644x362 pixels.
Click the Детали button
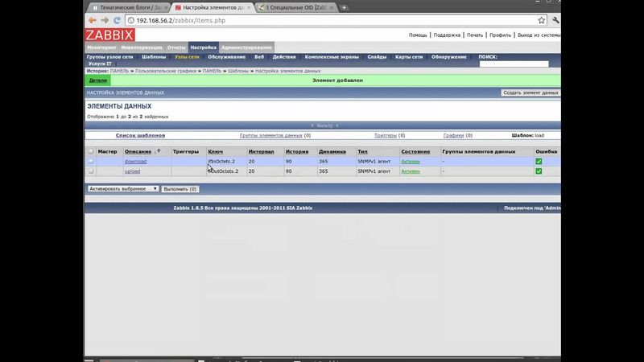[97, 80]
